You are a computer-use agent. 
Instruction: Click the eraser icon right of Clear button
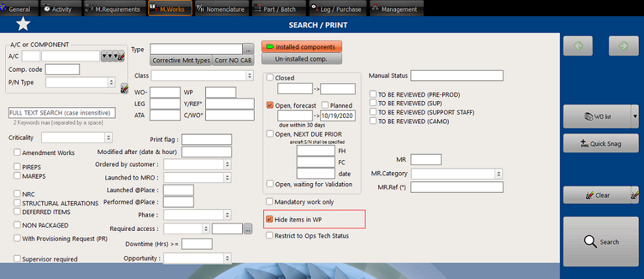635,195
